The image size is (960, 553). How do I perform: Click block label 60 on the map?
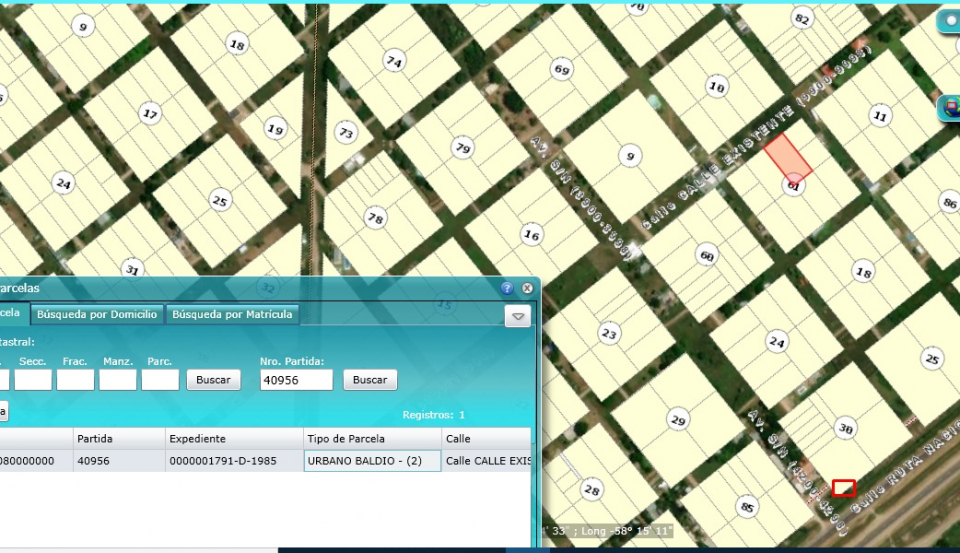click(x=707, y=255)
